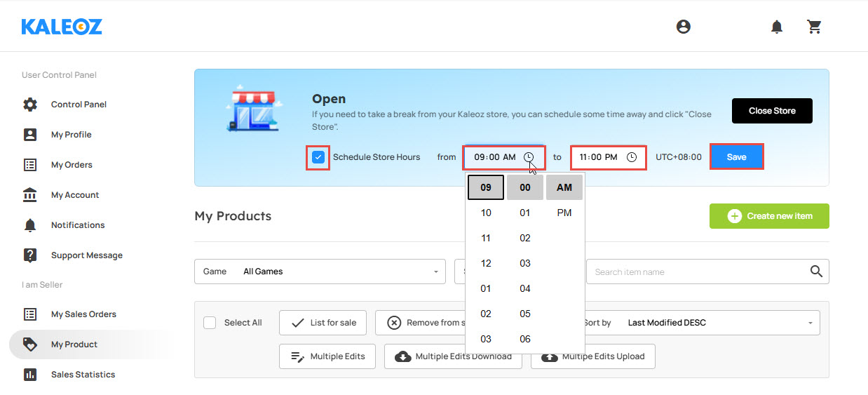Click the Multiple Edits Upload button

coord(592,356)
